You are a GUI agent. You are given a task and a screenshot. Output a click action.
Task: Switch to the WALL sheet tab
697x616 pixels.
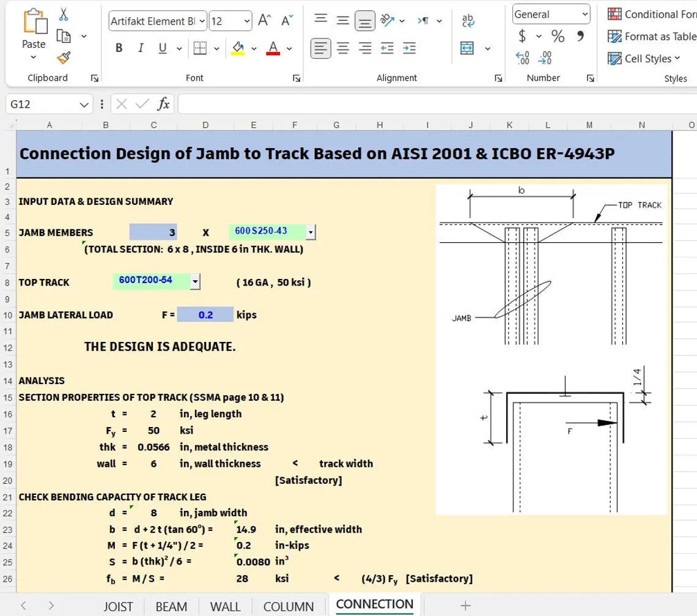coord(226,607)
